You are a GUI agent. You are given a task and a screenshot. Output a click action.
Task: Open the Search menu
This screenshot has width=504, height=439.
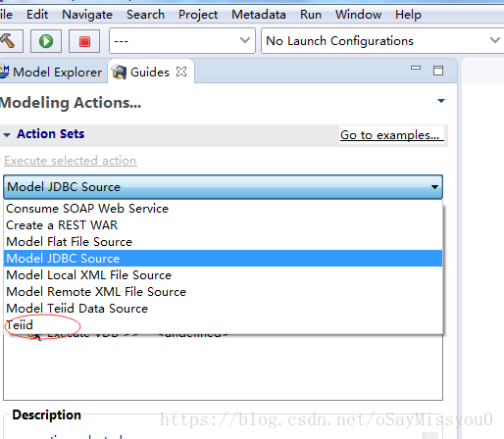[x=145, y=15]
